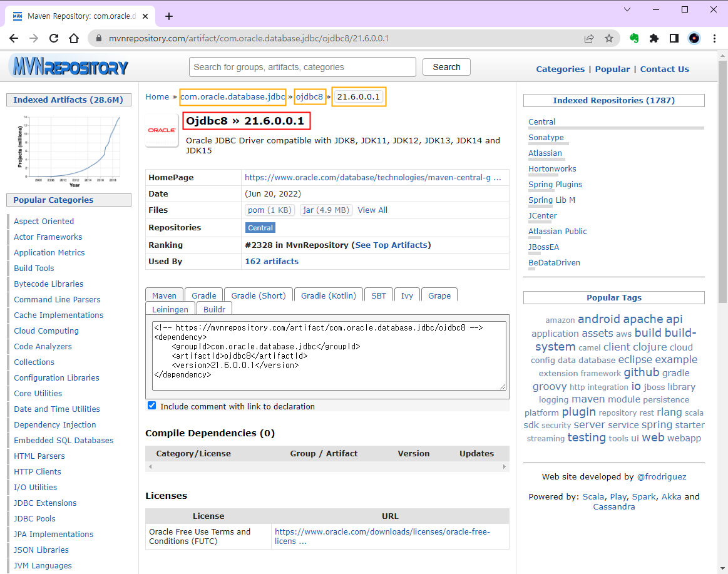This screenshot has height=574, width=728.
Task: Open the JSON Libraries category
Action: click(41, 550)
